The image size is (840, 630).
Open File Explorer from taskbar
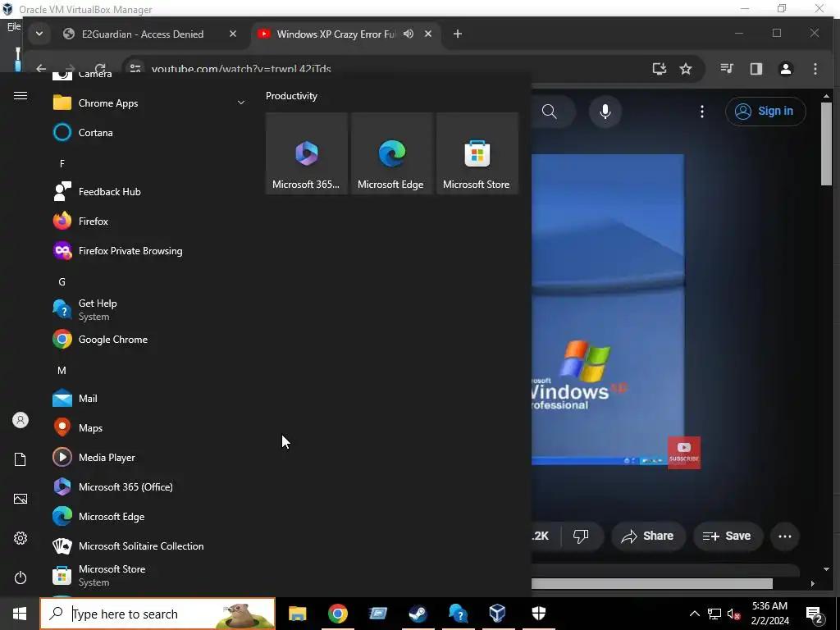(297, 614)
